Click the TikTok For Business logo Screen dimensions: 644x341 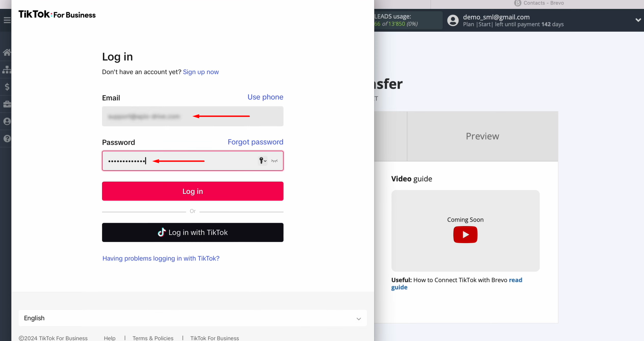coord(57,15)
